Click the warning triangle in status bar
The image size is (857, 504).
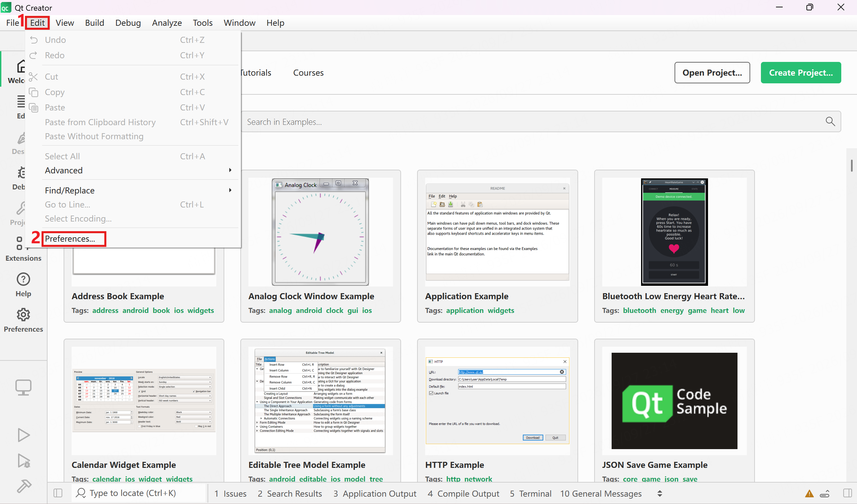click(809, 493)
